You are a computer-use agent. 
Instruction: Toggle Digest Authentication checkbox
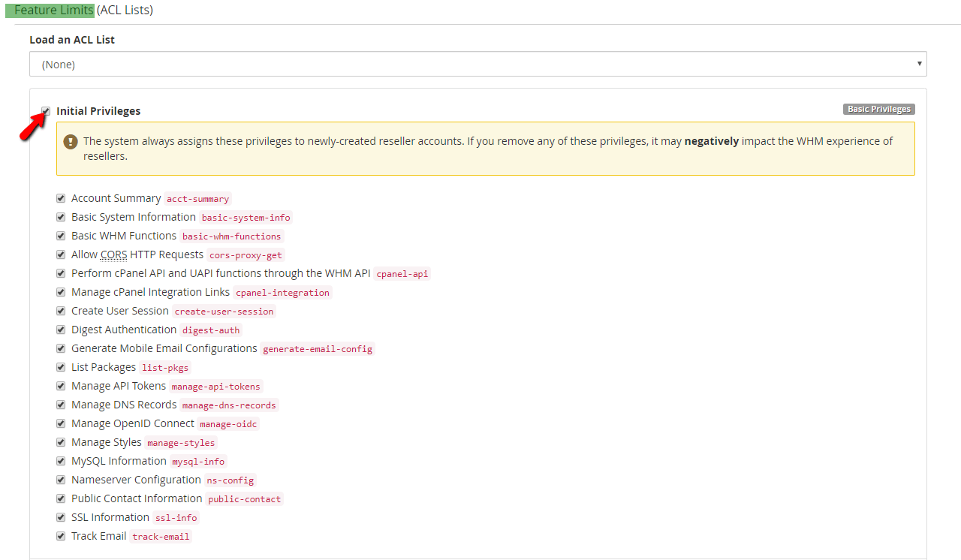[61, 330]
